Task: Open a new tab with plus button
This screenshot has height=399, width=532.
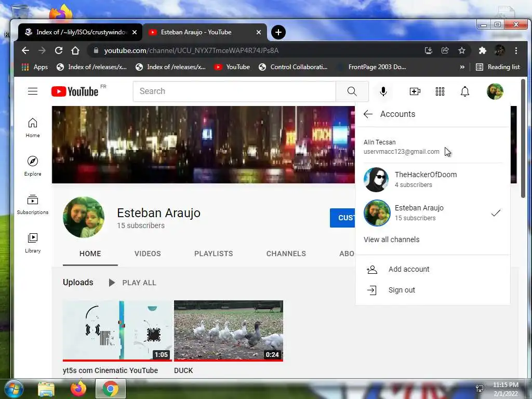Action: [278, 32]
